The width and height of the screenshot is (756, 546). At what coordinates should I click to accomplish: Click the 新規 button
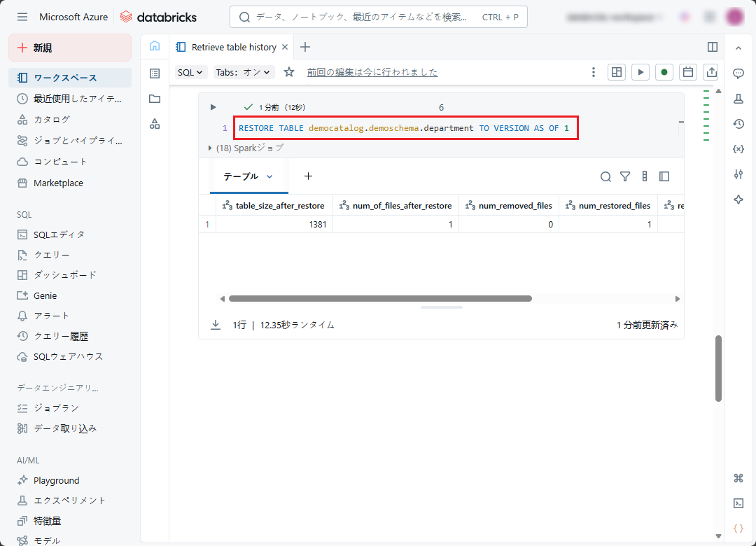[x=70, y=48]
